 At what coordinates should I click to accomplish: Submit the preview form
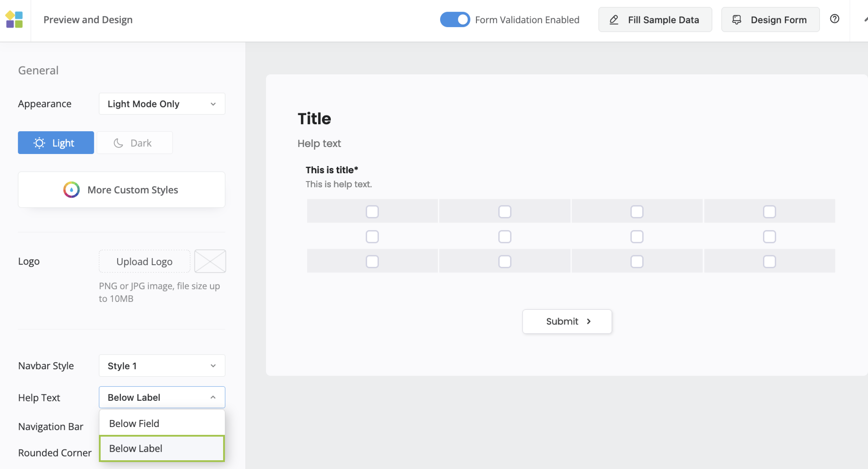pyautogui.click(x=567, y=321)
